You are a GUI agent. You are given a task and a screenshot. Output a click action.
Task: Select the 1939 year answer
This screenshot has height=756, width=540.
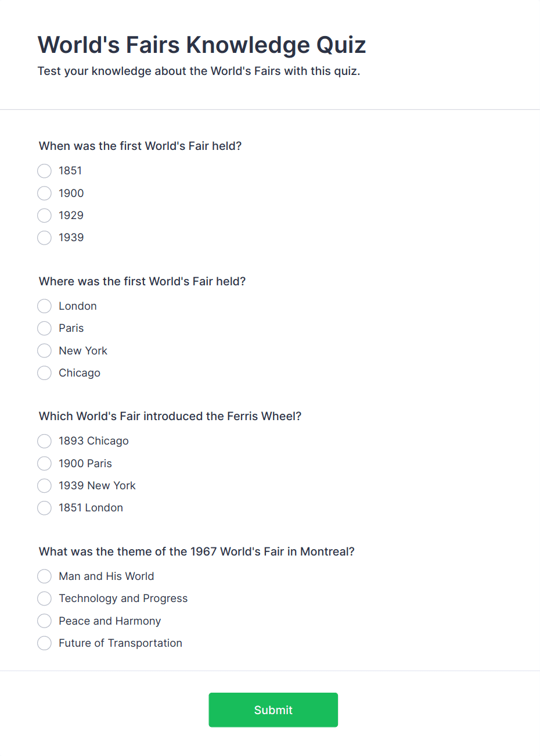coord(45,238)
